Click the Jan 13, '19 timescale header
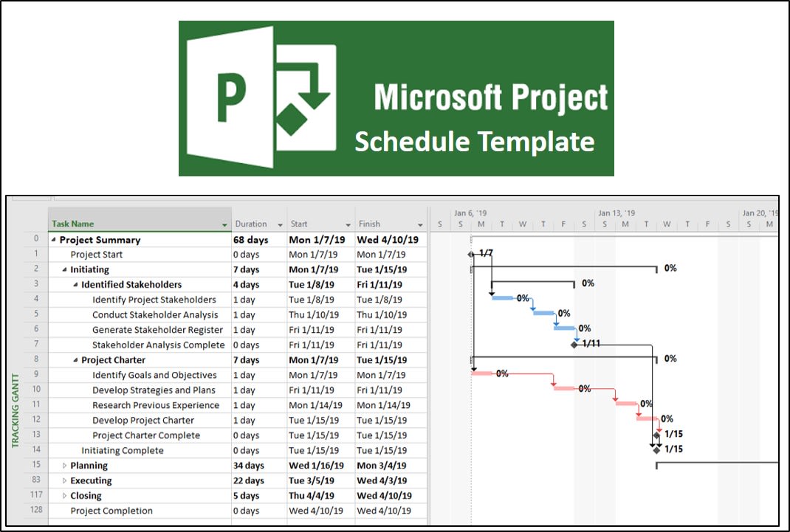The width and height of the screenshot is (790, 532). coord(616,213)
